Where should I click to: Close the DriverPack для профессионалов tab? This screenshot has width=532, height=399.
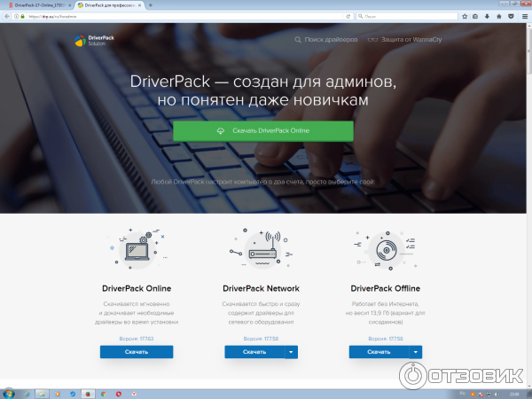pos(139,5)
